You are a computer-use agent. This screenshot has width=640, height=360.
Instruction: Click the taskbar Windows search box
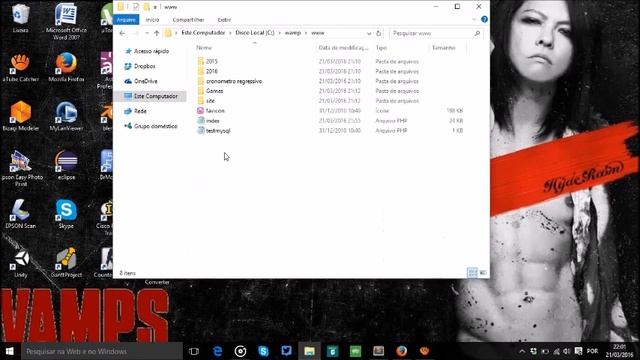click(101, 351)
